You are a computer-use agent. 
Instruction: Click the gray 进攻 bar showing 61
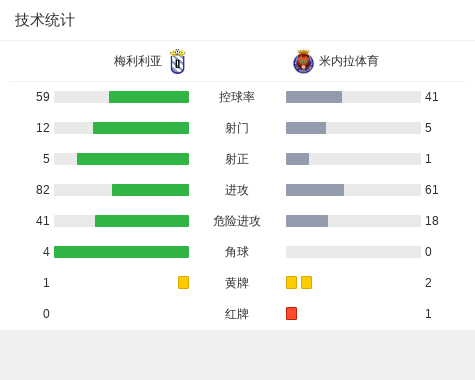click(x=315, y=190)
